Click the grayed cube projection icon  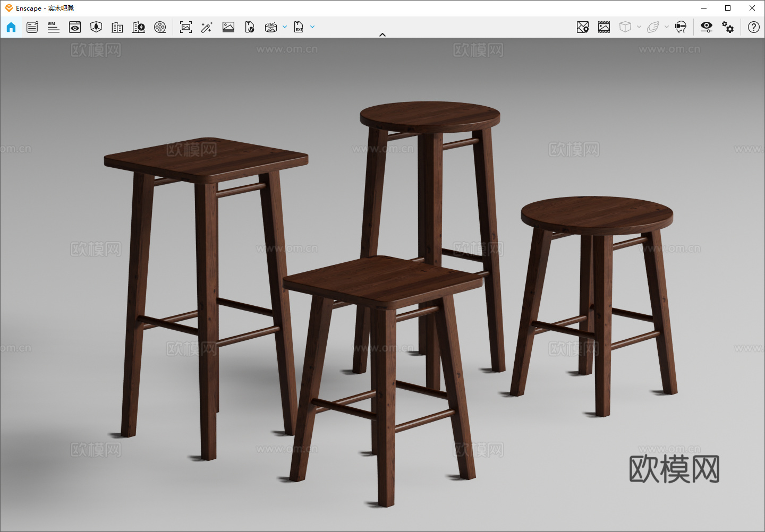tap(625, 27)
